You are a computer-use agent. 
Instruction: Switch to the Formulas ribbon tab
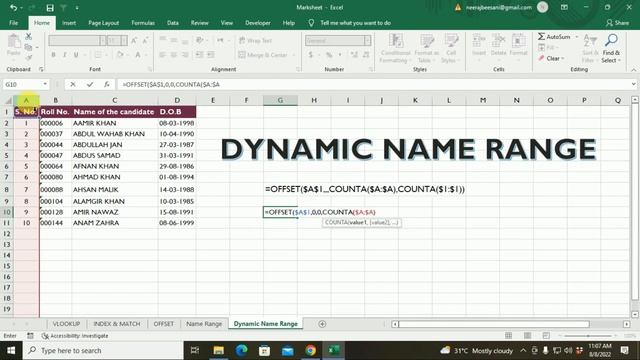143,23
